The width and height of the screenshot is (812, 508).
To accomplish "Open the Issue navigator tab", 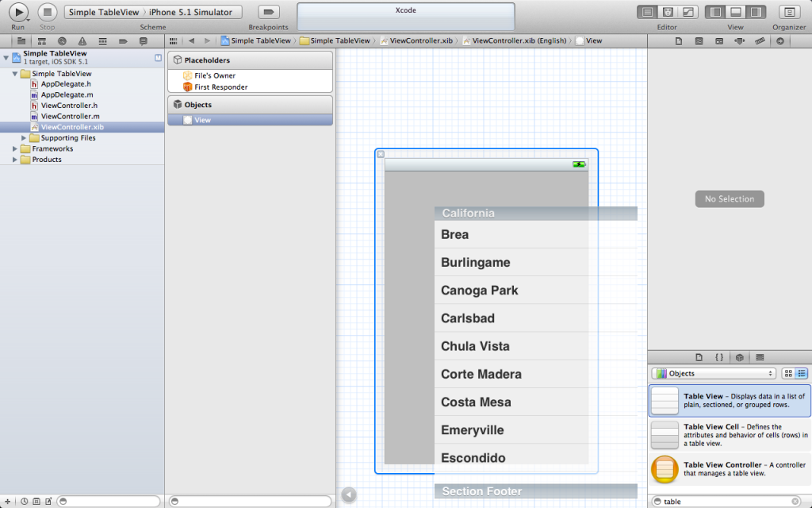I will point(82,40).
